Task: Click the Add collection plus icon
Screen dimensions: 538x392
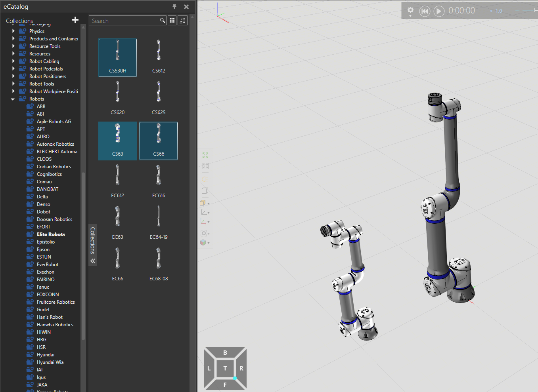Action: coord(75,20)
